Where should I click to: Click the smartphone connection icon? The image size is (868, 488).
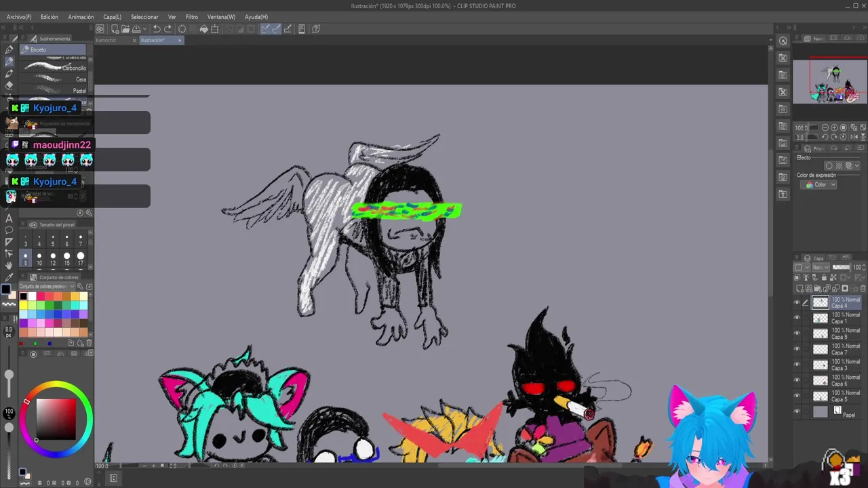tap(302, 28)
